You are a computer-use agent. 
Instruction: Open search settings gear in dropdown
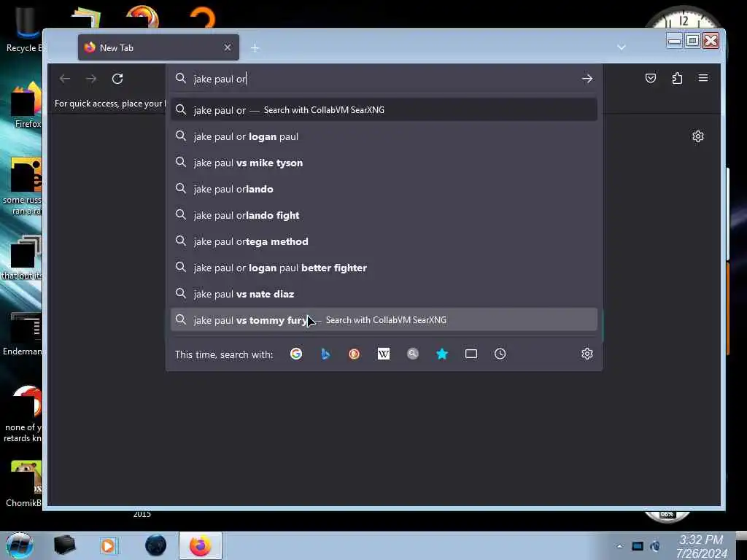pyautogui.click(x=587, y=354)
